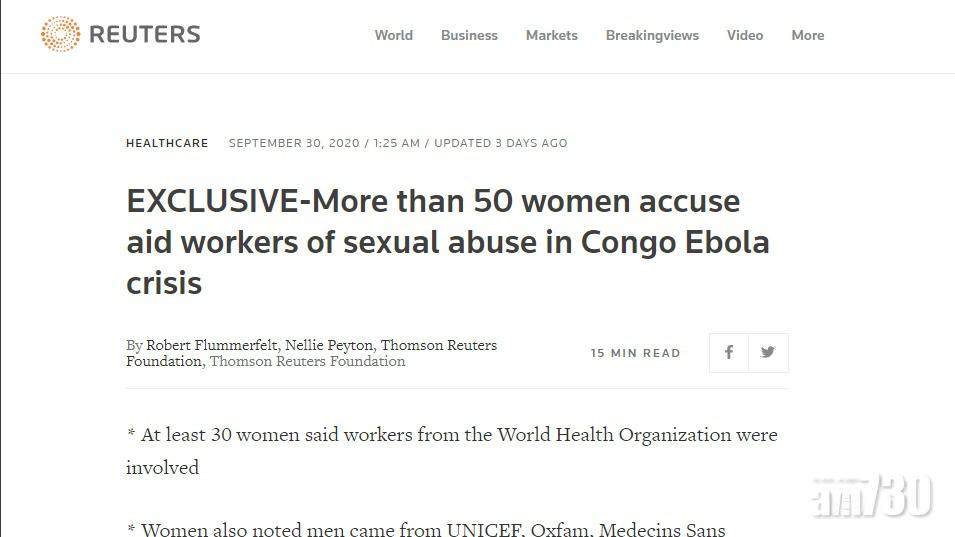Share the article via Twitter icon
This screenshot has width=955, height=537.
(768, 353)
